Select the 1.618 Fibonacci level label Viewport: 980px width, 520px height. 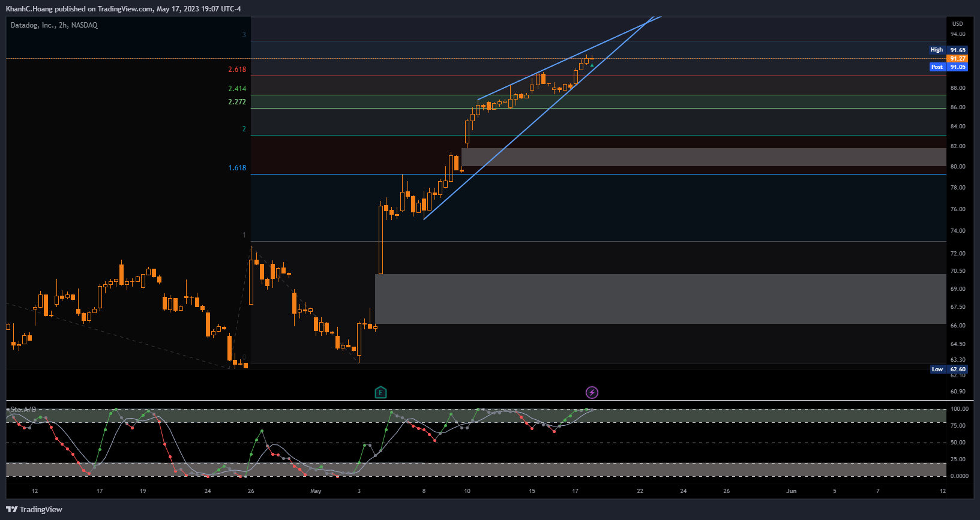pos(237,168)
